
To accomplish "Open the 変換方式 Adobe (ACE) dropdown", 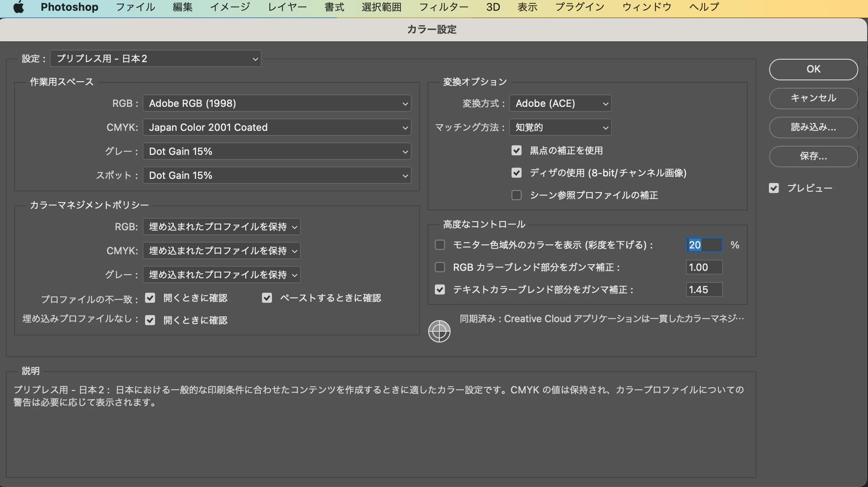I will pyautogui.click(x=560, y=104).
